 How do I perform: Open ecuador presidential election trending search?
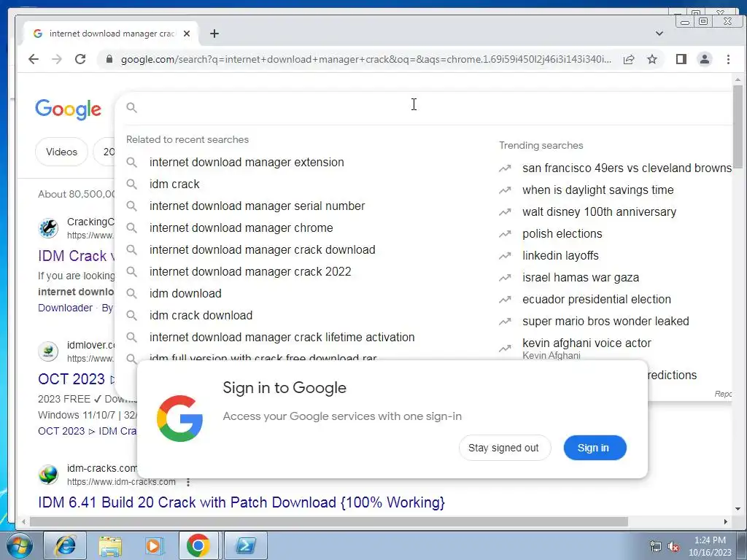coord(597,300)
